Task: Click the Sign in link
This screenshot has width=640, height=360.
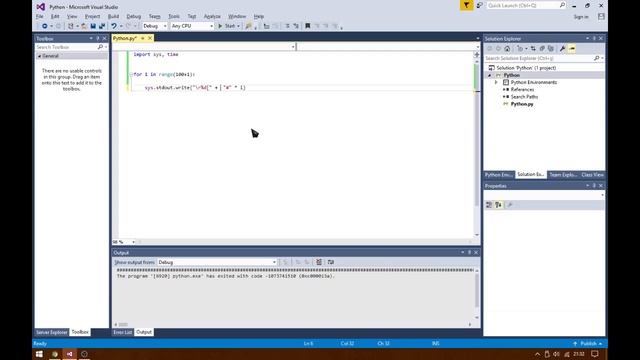Action: click(x=581, y=17)
